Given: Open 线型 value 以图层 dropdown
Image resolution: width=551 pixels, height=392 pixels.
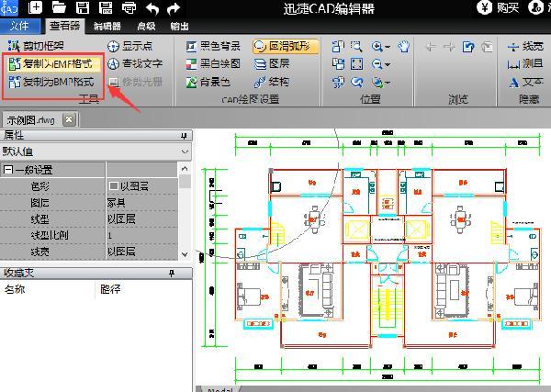Looking at the screenshot, I should (x=142, y=218).
